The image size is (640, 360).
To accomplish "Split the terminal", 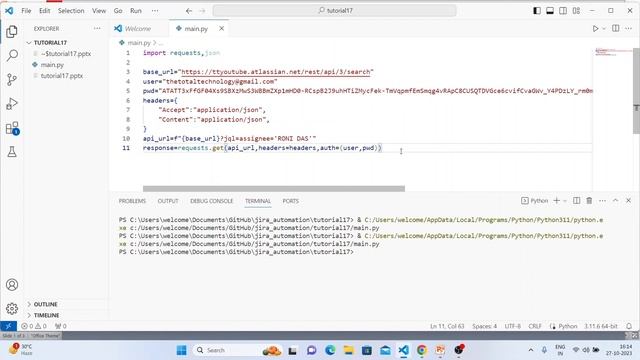I will coord(576,200).
